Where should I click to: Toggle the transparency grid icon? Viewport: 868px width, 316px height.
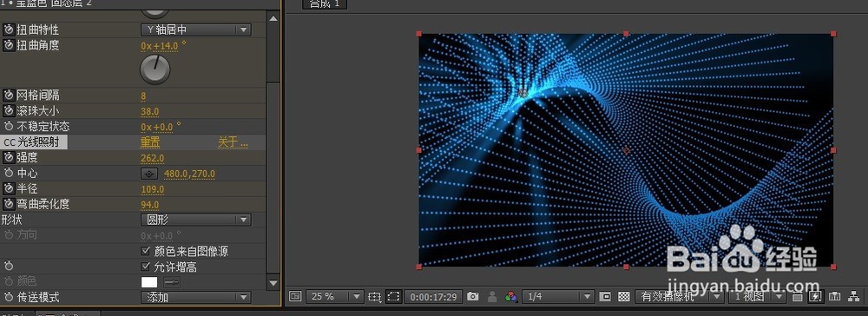coord(624,297)
